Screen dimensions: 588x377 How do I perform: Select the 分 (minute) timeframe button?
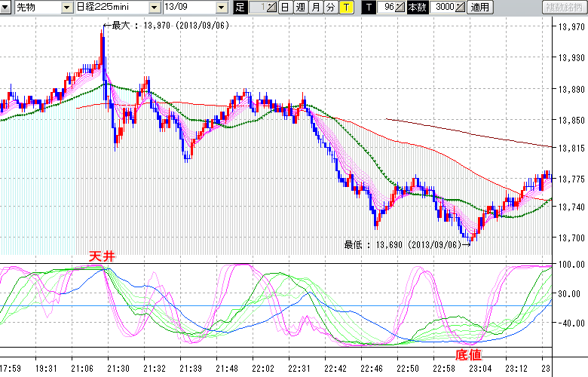pyautogui.click(x=330, y=8)
